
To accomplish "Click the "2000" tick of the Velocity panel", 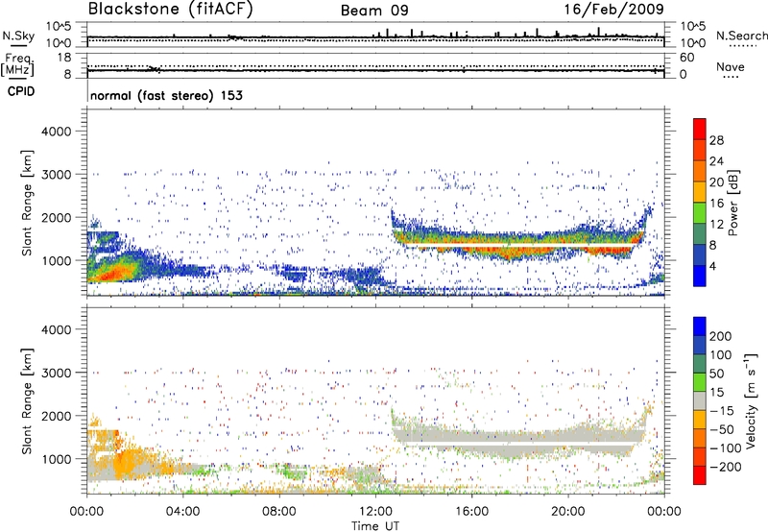I will (x=56, y=417).
